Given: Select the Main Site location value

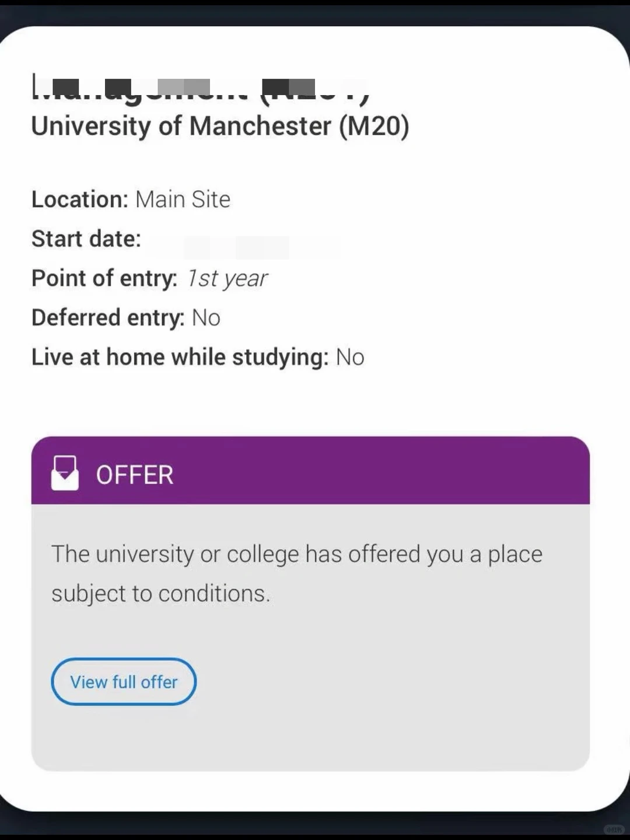Looking at the screenshot, I should 183,199.
